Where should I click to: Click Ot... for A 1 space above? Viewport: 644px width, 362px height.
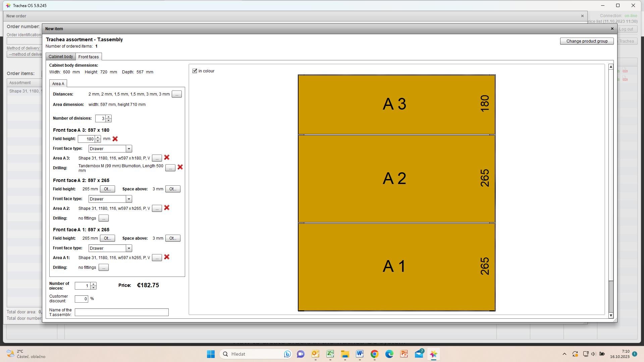173,238
